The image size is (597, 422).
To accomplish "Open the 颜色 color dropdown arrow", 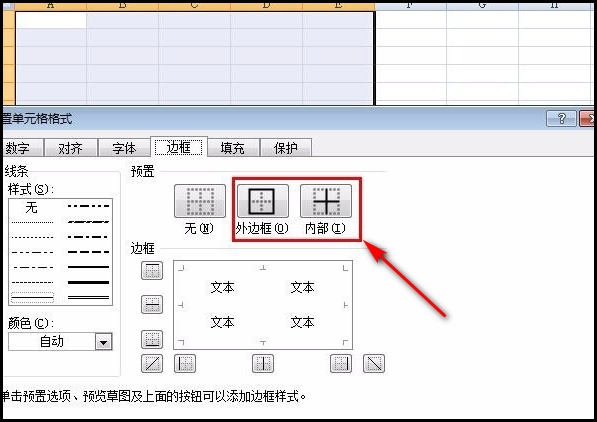I will [x=103, y=342].
